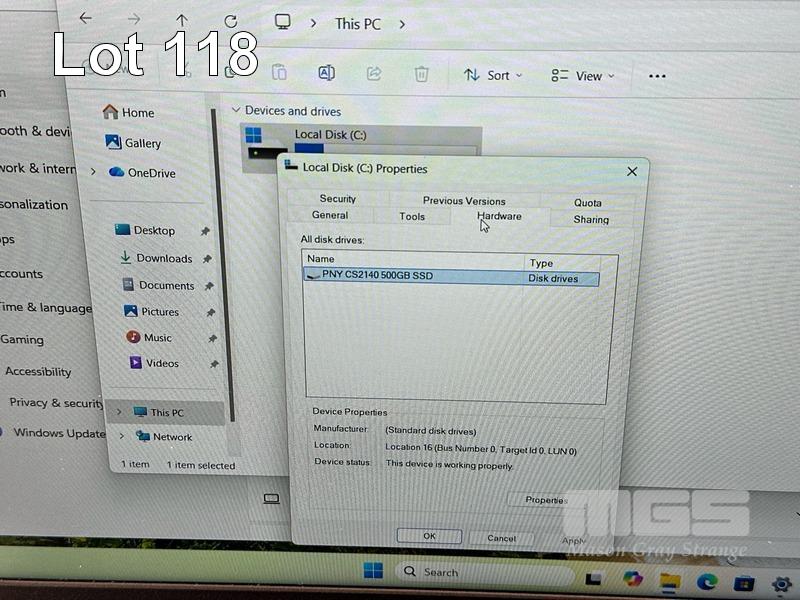Click the Properties button

pyautogui.click(x=546, y=500)
